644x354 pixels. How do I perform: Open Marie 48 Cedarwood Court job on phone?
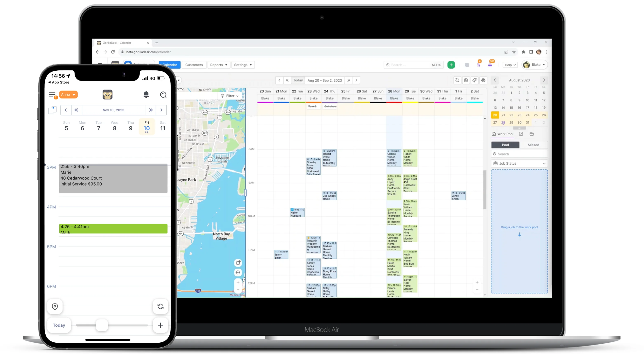click(x=113, y=178)
